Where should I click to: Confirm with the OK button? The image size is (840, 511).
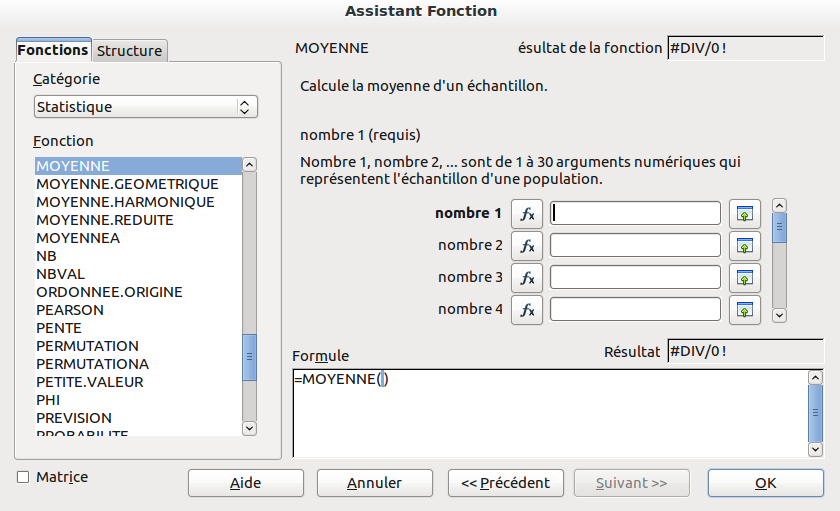click(765, 483)
